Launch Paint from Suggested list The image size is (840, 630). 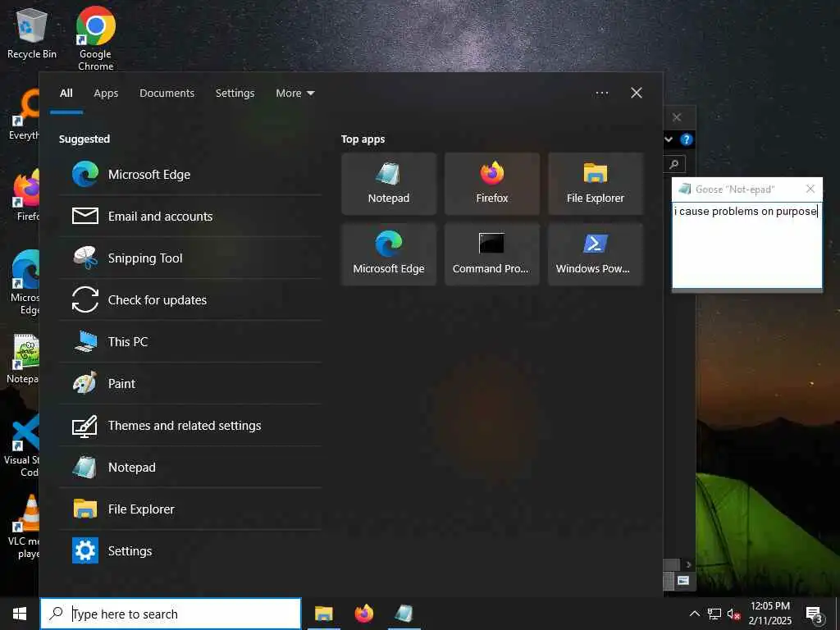[x=190, y=383]
